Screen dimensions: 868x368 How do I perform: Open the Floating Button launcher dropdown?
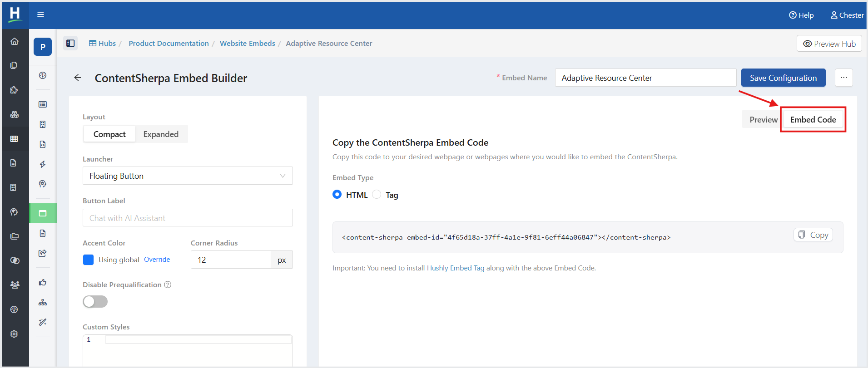tap(188, 176)
